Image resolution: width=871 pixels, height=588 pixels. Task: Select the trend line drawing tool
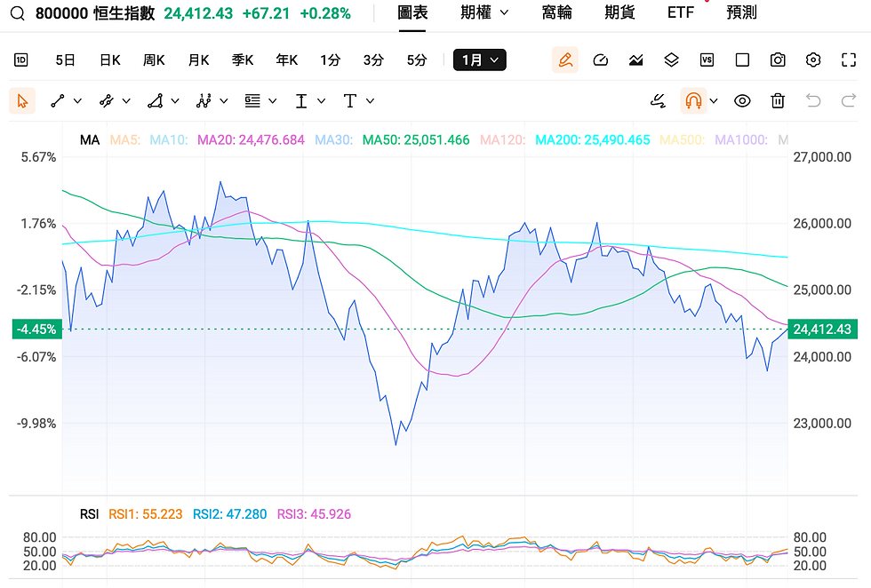[x=58, y=101]
